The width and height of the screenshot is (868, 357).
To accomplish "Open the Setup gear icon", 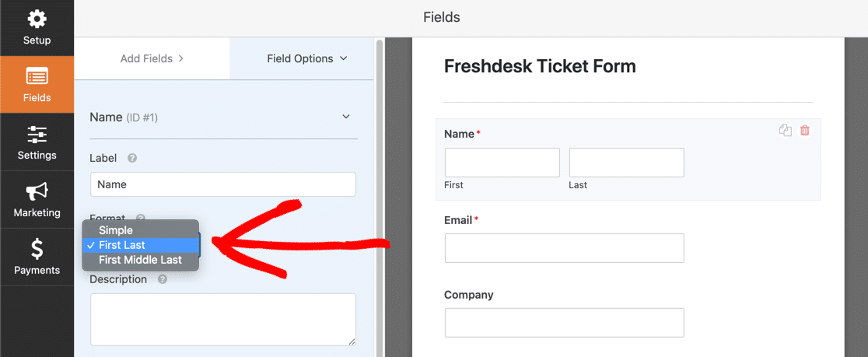I will click(x=37, y=19).
